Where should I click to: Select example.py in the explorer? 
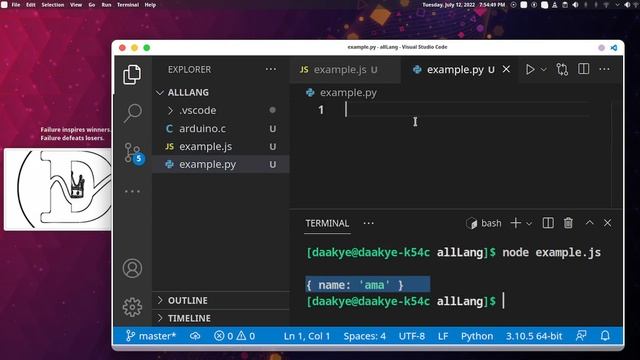221,164
